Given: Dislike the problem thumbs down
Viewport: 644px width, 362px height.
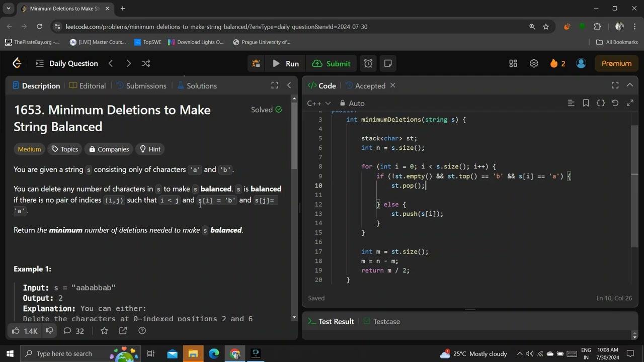Looking at the screenshot, I should [49, 331].
